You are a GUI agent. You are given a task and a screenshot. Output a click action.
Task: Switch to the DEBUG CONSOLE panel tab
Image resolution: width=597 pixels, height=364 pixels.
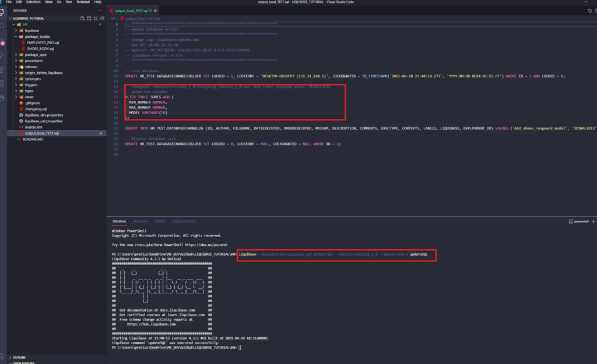point(184,221)
